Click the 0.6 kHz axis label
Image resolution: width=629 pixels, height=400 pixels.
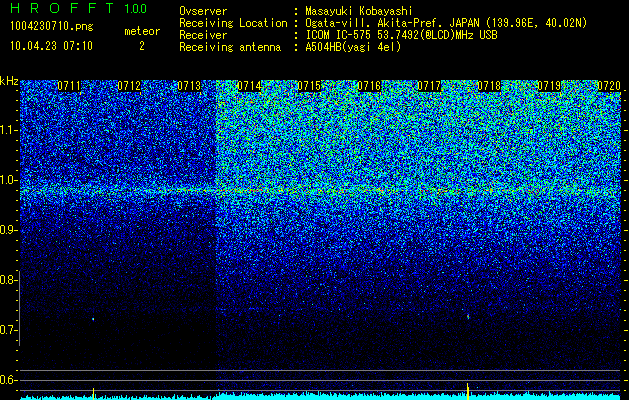coord(7,380)
